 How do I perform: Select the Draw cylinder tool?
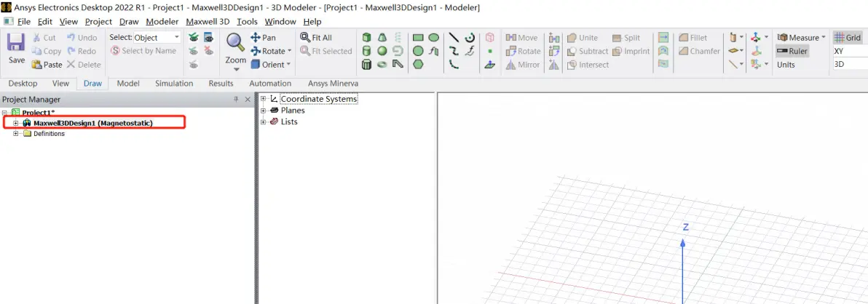tap(366, 51)
